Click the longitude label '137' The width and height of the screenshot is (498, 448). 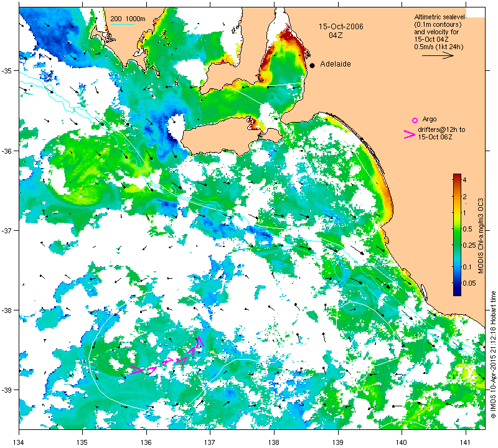pos(210,442)
